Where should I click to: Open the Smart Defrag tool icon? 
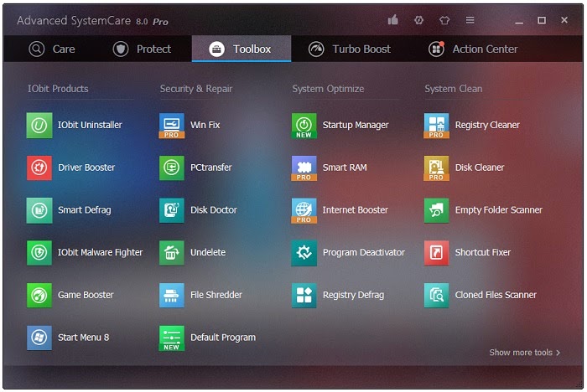(39, 210)
